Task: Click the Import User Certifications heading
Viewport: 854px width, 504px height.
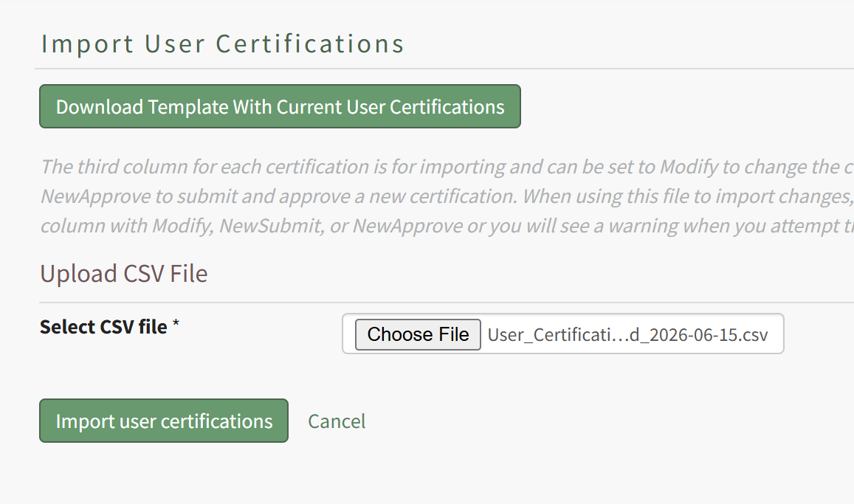Action: 222,44
